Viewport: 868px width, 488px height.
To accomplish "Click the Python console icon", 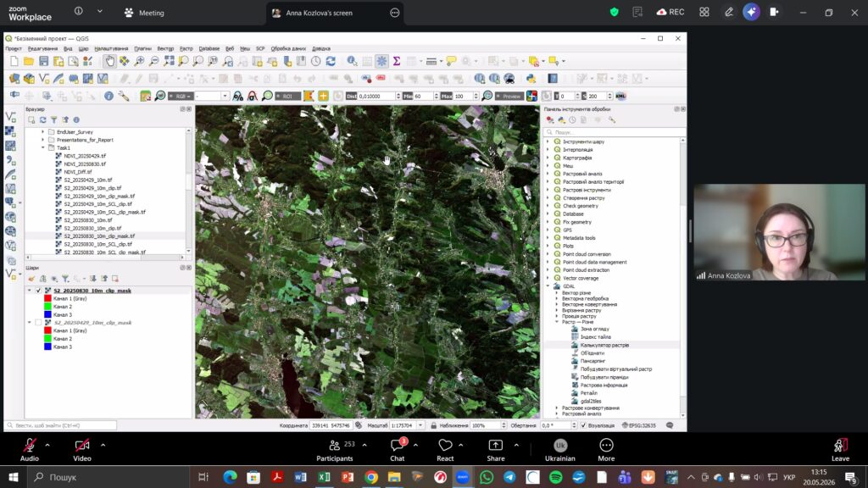I will [531, 79].
